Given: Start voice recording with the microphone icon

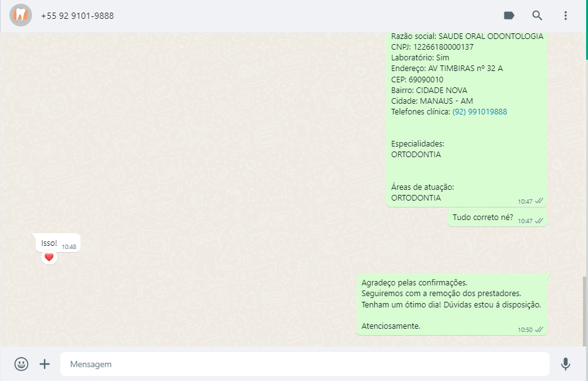Looking at the screenshot, I should pos(565,364).
